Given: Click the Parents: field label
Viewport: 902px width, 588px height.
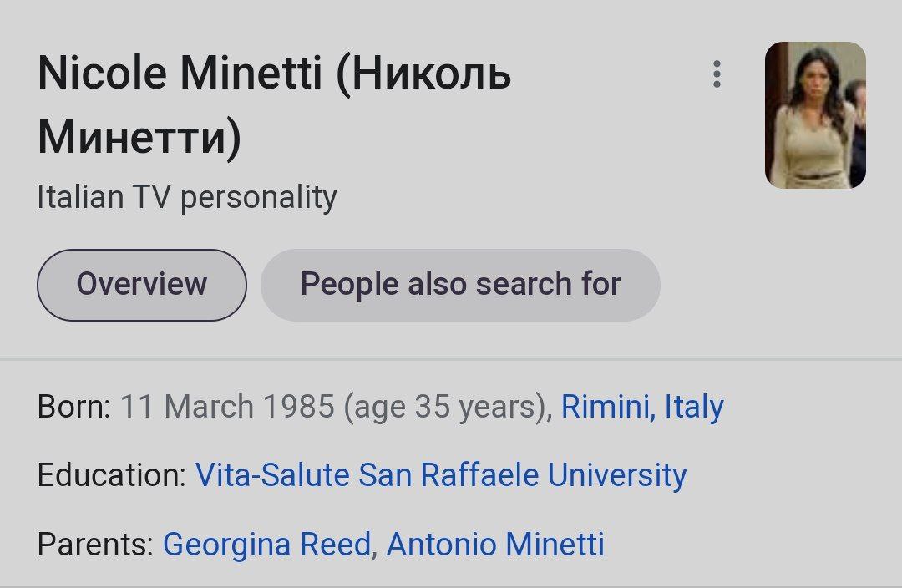Looking at the screenshot, I should [95, 545].
